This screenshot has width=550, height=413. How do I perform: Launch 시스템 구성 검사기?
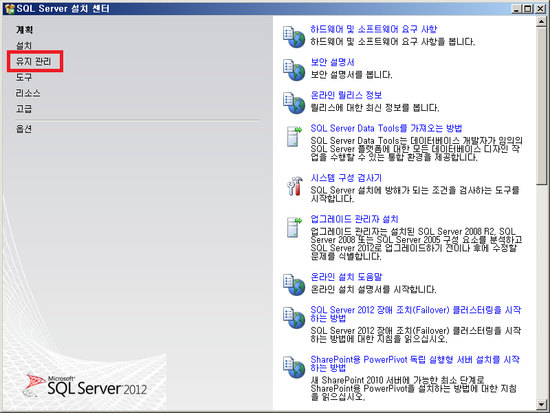pyautogui.click(x=346, y=178)
